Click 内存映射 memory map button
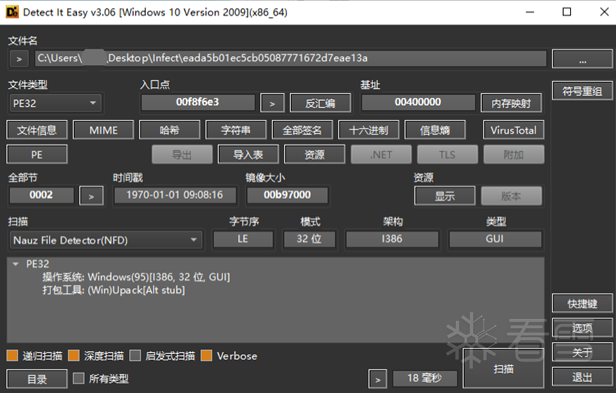616x393 pixels. pos(512,103)
